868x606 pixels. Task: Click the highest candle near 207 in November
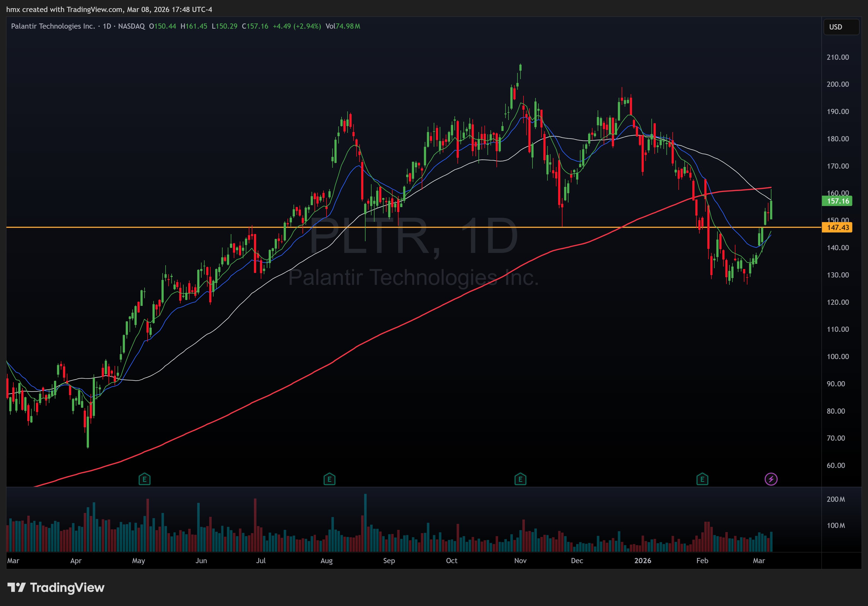(520, 67)
